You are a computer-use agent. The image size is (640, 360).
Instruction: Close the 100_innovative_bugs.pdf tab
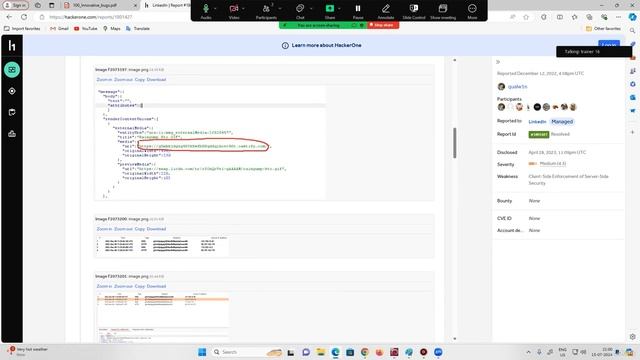[x=136, y=5]
